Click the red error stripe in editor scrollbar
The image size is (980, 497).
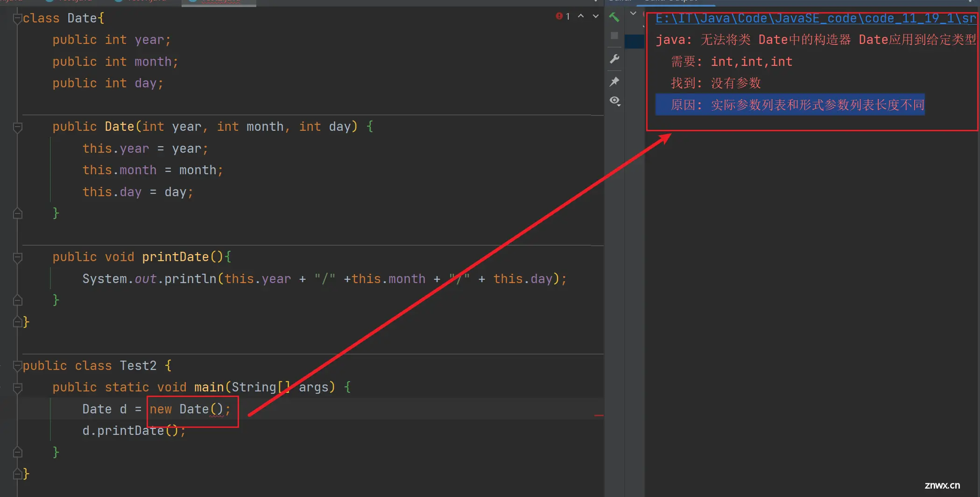[x=599, y=415]
